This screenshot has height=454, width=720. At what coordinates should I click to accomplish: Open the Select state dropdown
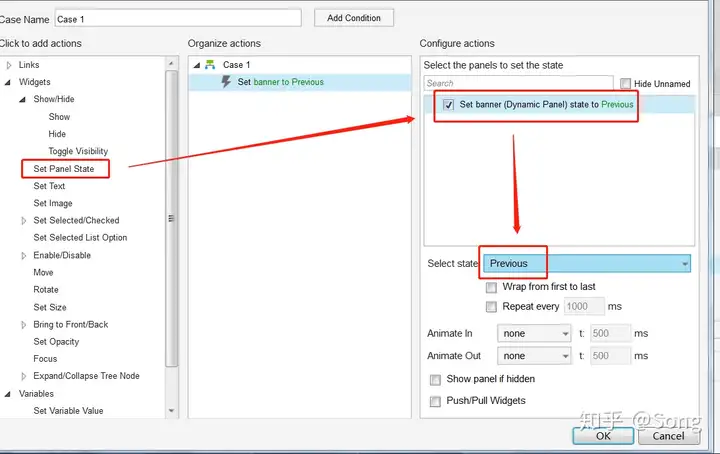coord(587,263)
